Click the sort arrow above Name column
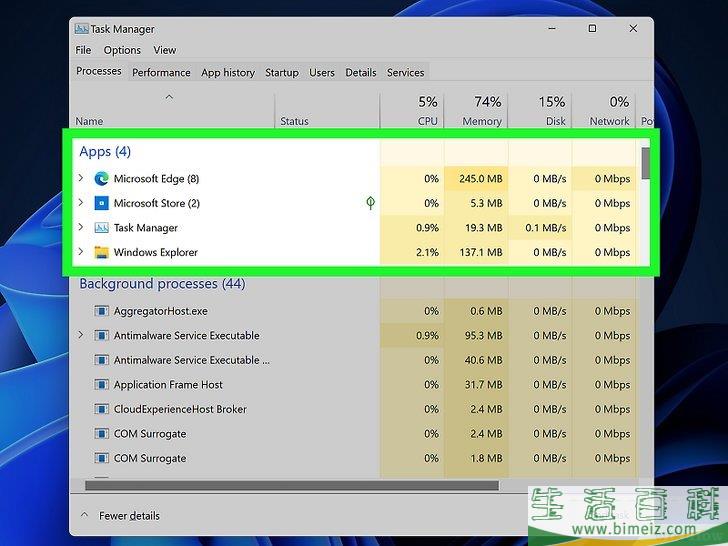This screenshot has width=728, height=546. click(x=169, y=97)
